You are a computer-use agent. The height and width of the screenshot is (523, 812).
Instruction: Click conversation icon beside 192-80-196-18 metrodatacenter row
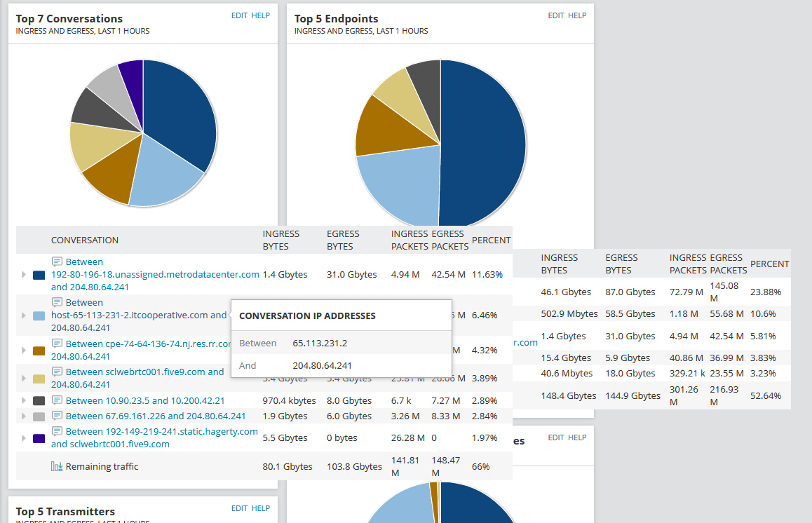click(57, 261)
